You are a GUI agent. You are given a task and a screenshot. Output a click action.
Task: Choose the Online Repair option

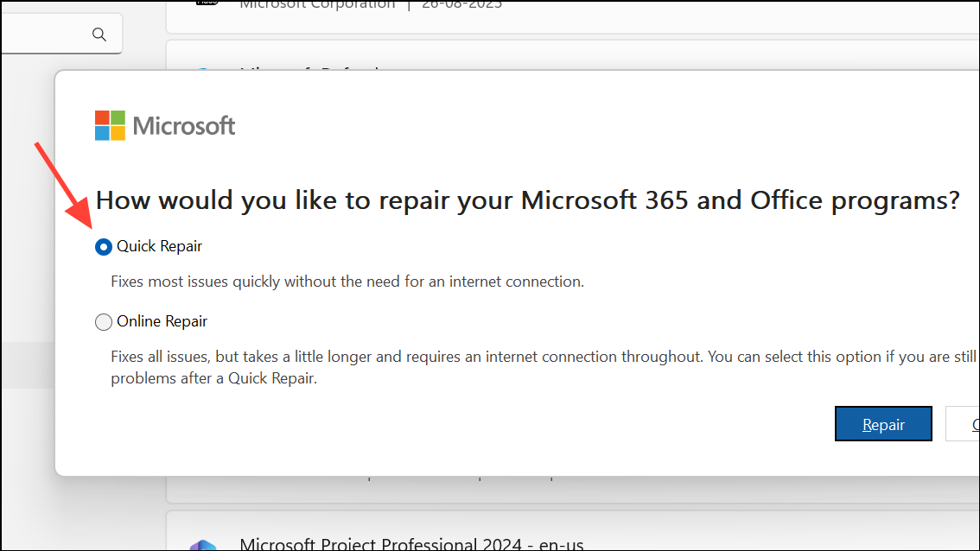103,321
